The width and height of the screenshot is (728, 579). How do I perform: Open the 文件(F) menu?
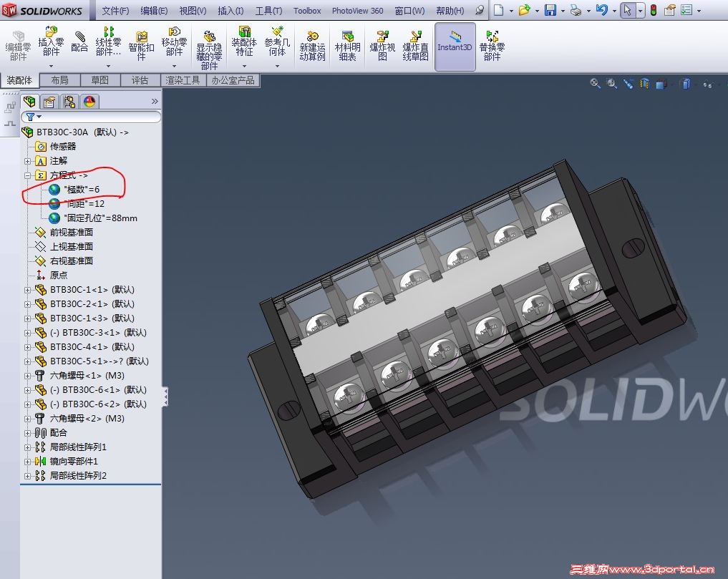point(115,10)
